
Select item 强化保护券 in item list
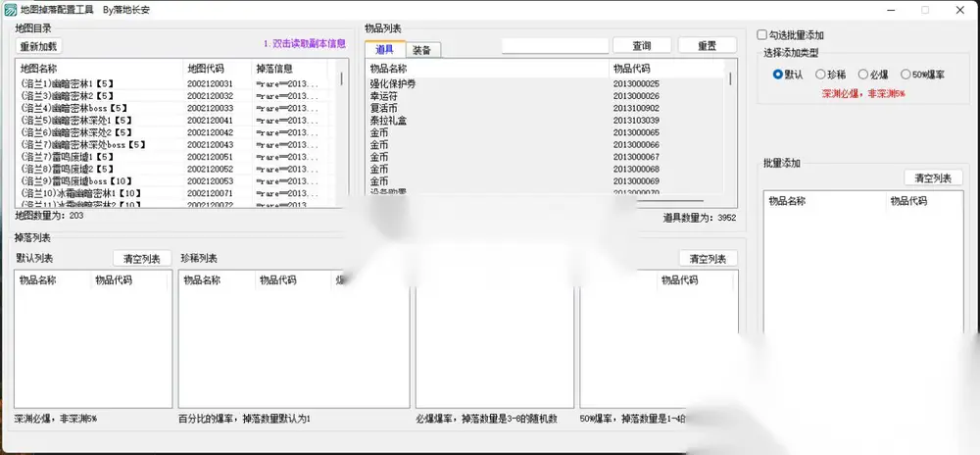pyautogui.click(x=545, y=83)
